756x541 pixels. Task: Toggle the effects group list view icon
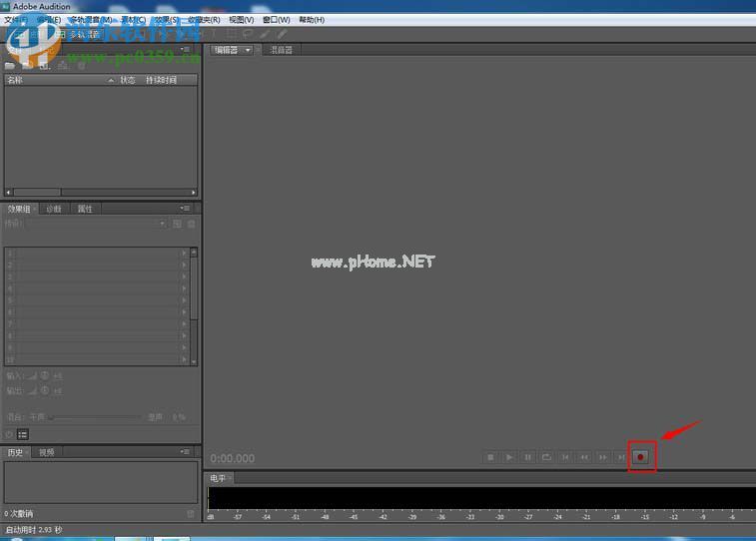tap(23, 434)
